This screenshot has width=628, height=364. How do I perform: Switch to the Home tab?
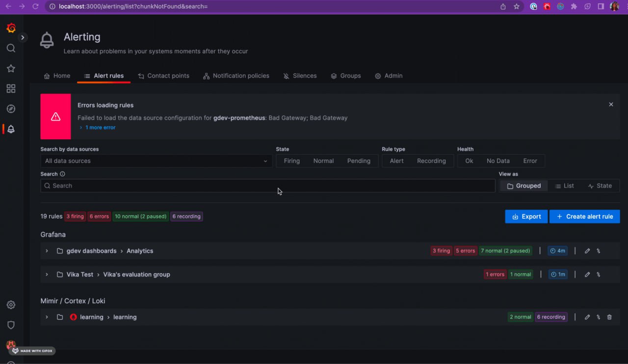point(57,76)
